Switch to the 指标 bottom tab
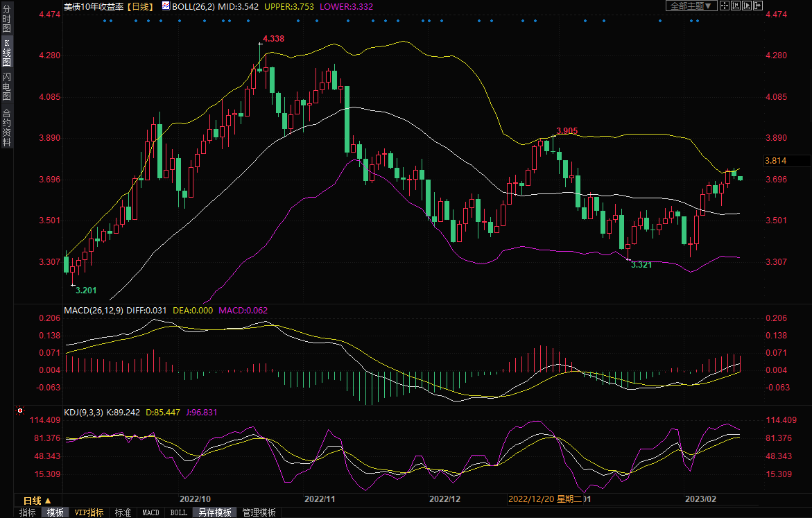This screenshot has width=812, height=518. [x=28, y=512]
